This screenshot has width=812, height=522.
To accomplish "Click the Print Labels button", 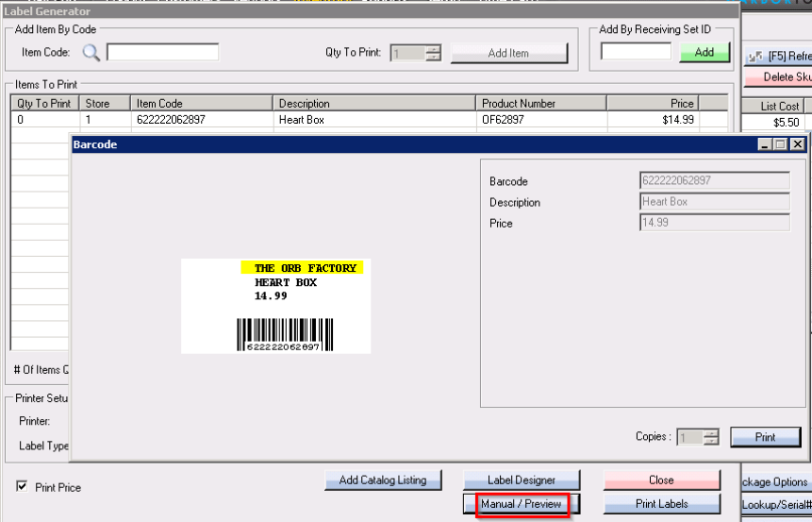I will coord(662,504).
